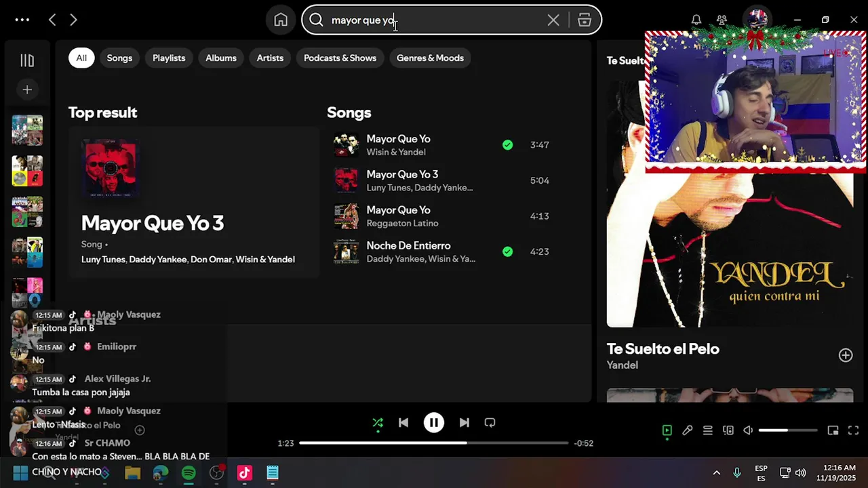This screenshot has height=488, width=868.
Task: Open the profile avatar menu
Action: click(756, 18)
